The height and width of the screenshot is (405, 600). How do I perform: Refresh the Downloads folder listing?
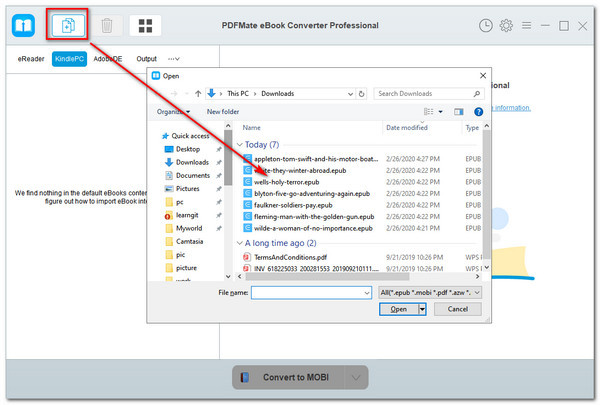(361, 93)
